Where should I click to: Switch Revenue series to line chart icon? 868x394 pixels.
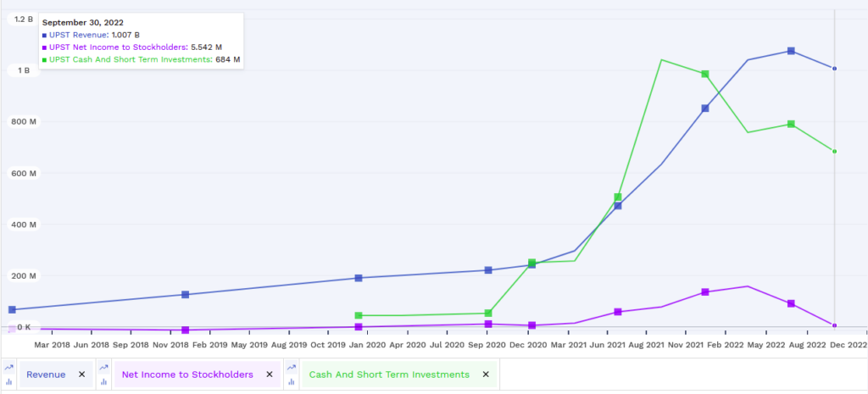[x=8, y=368]
